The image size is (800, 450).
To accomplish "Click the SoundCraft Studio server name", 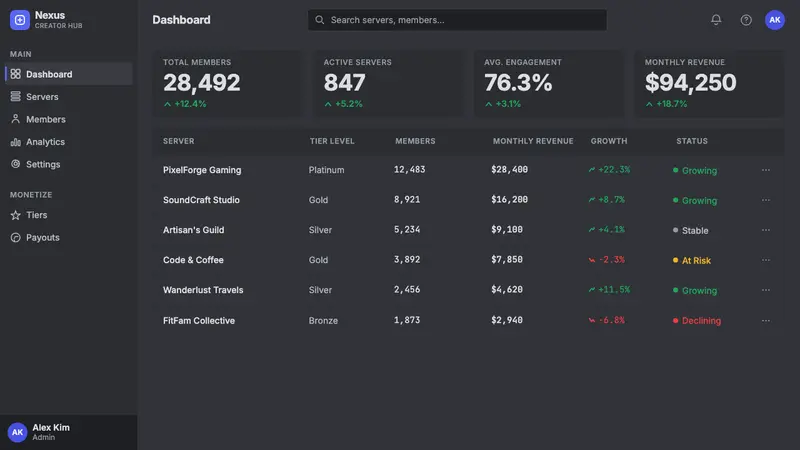I will 201,200.
